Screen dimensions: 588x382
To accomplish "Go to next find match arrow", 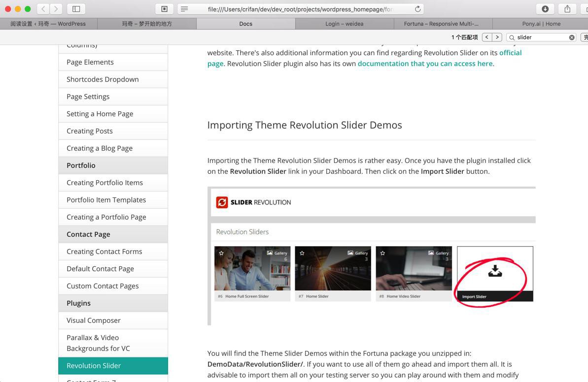I will [497, 37].
